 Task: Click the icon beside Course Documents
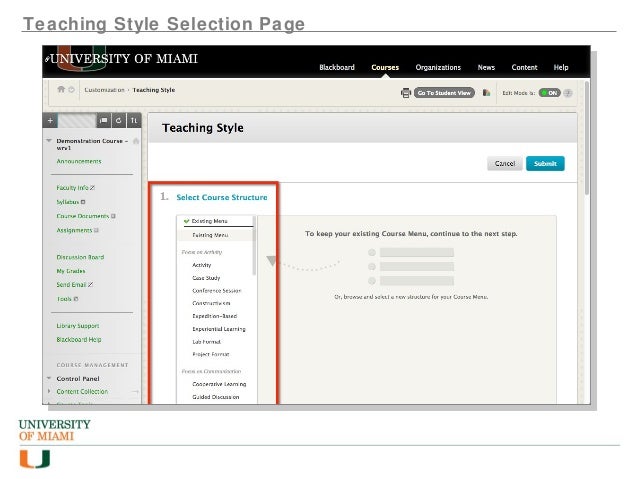(x=114, y=216)
